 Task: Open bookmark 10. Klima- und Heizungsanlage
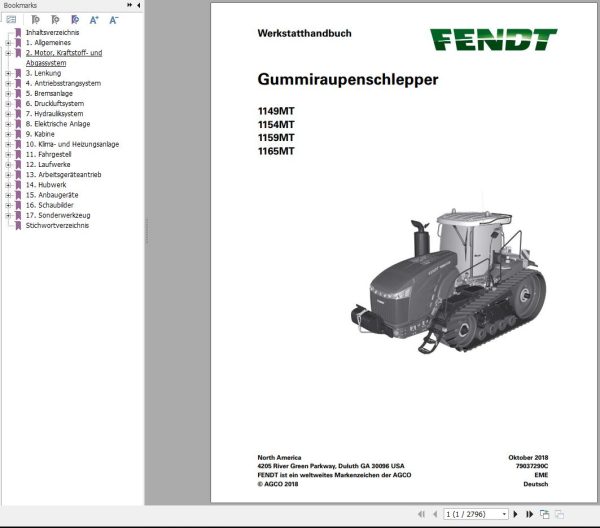[72, 144]
